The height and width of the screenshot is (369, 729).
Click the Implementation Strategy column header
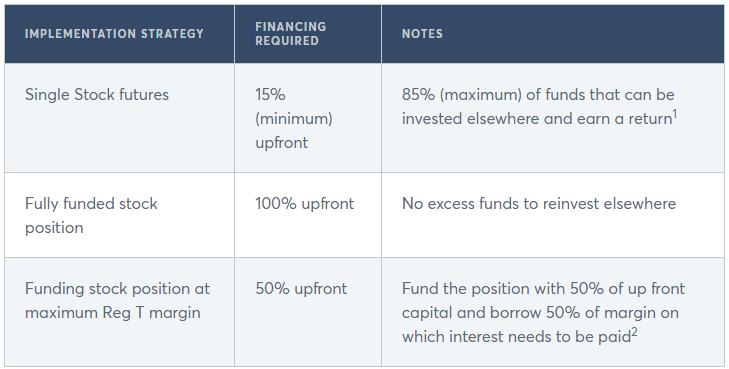(x=119, y=34)
